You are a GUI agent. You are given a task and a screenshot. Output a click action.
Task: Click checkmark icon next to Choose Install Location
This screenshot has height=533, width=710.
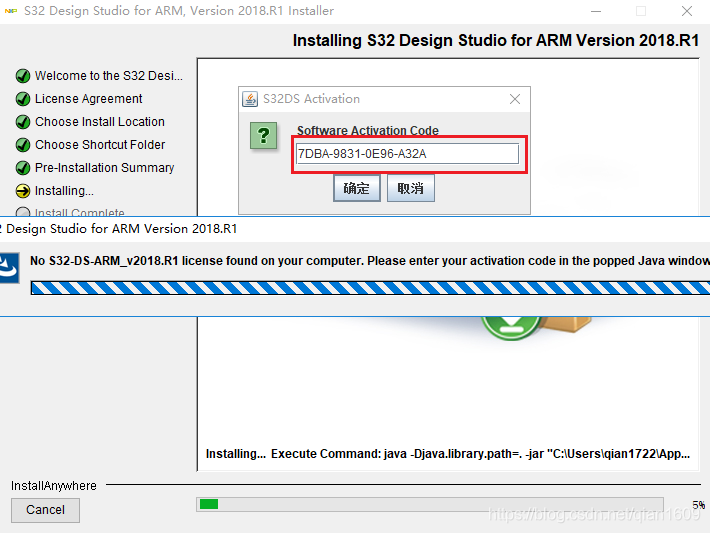click(22, 122)
